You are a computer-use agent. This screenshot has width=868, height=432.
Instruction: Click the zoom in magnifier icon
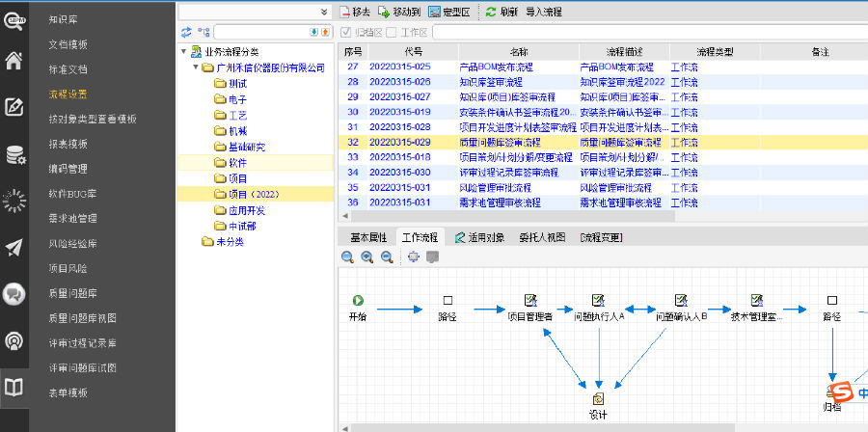click(x=366, y=257)
